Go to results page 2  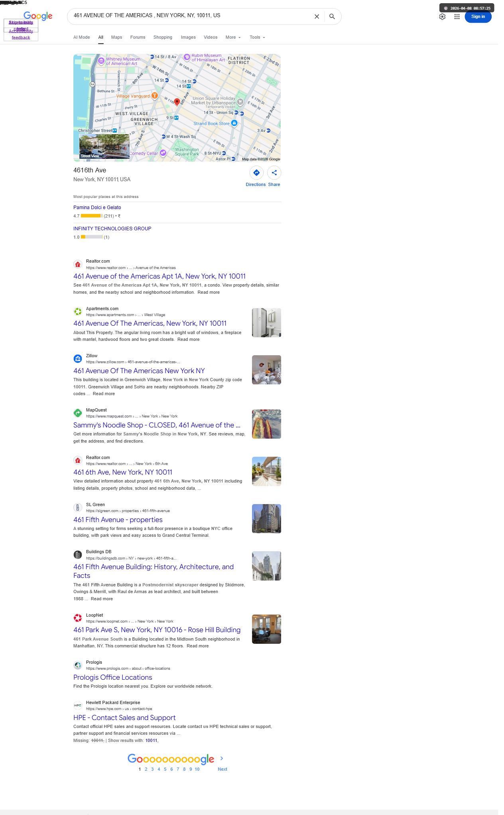(x=146, y=769)
